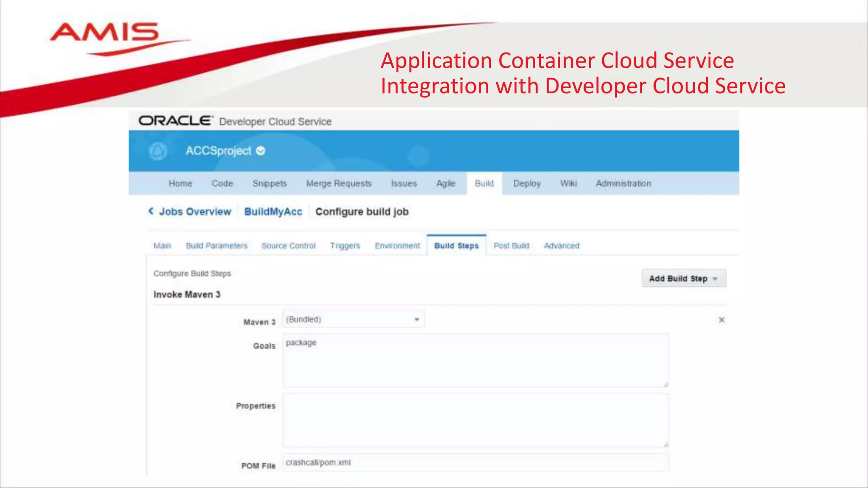Open the BuildMyAcc job link

273,211
